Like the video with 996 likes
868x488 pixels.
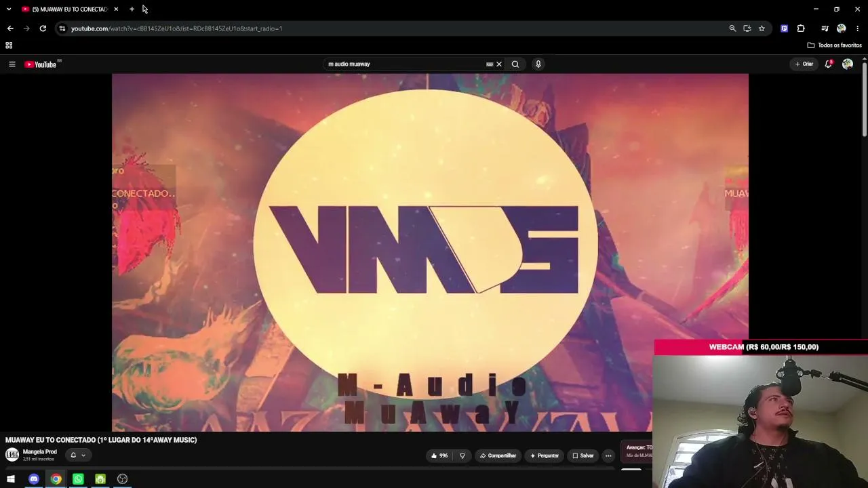pyautogui.click(x=439, y=455)
